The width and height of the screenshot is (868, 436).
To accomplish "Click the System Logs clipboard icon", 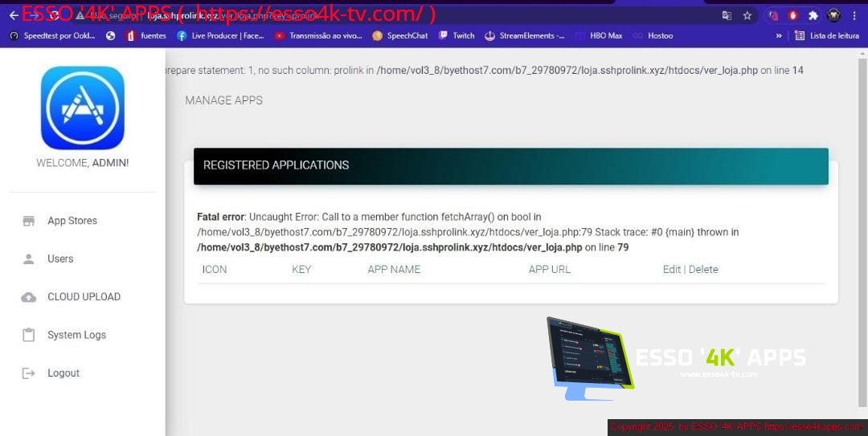I will (x=29, y=335).
